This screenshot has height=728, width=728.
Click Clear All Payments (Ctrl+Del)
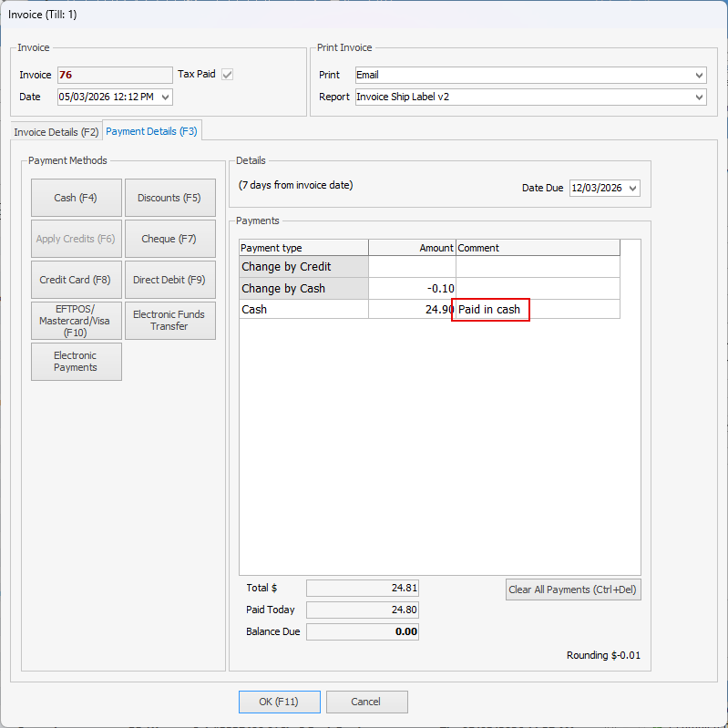(x=573, y=590)
